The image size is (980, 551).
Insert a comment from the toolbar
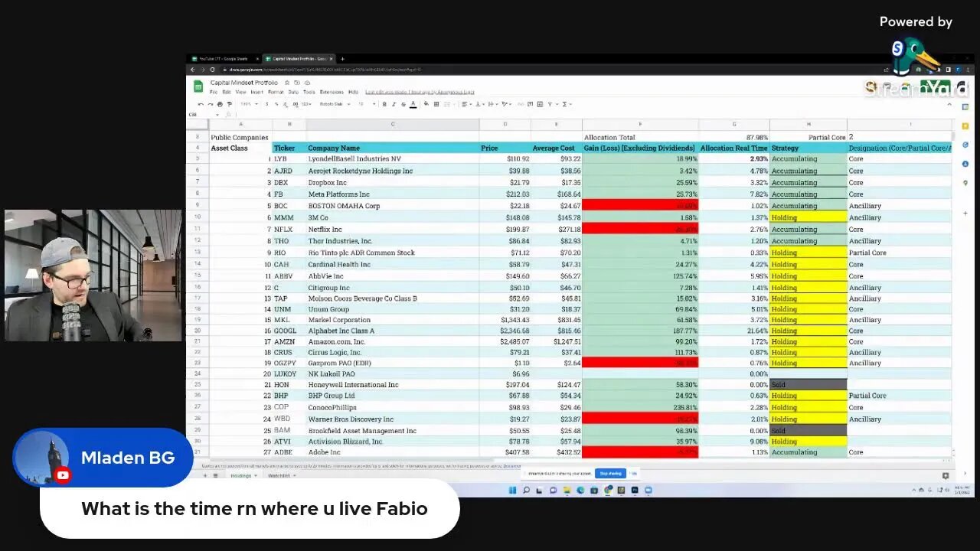click(530, 104)
